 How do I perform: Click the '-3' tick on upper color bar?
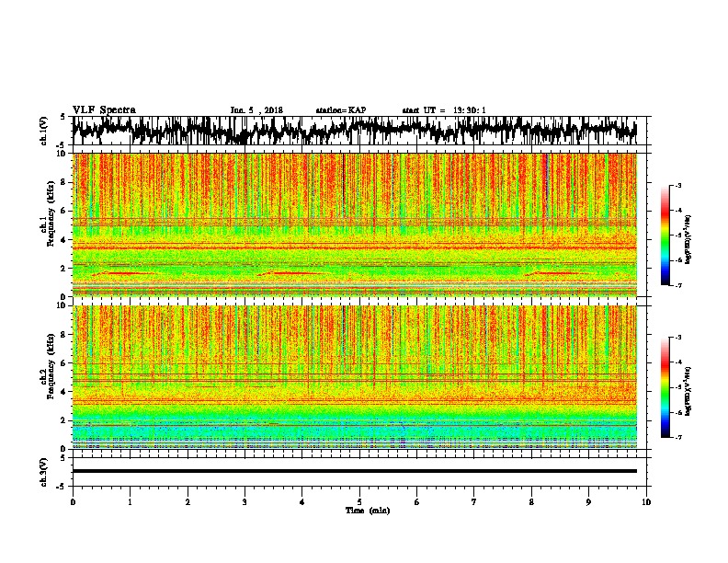[x=677, y=185]
